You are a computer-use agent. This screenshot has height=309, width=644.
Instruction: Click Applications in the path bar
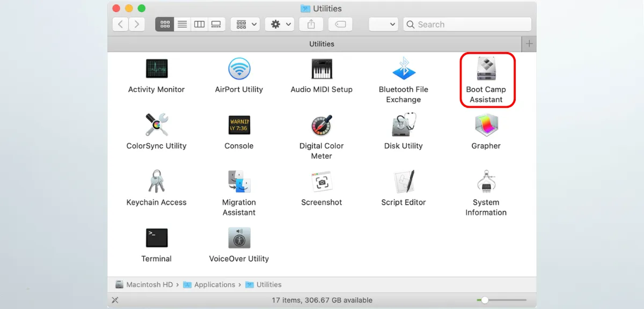[214, 284]
